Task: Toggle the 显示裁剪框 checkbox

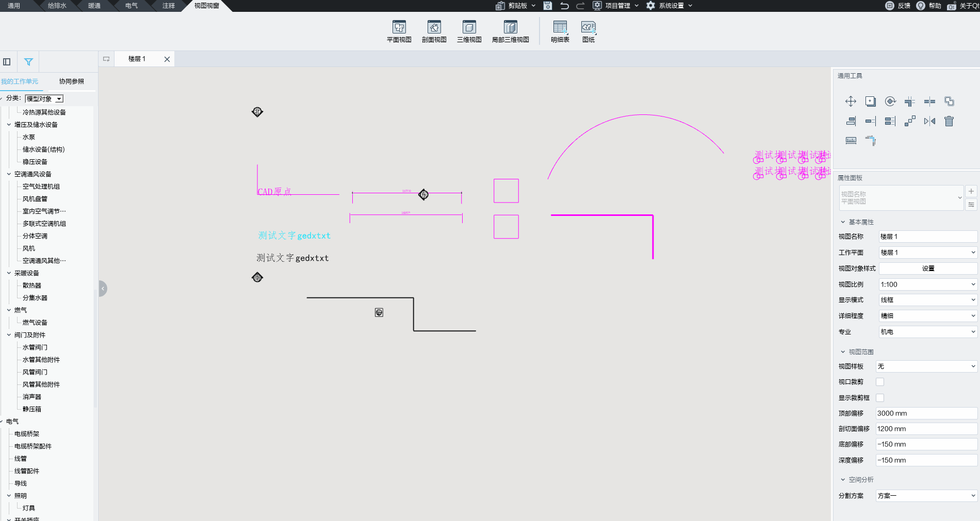Action: pos(880,398)
